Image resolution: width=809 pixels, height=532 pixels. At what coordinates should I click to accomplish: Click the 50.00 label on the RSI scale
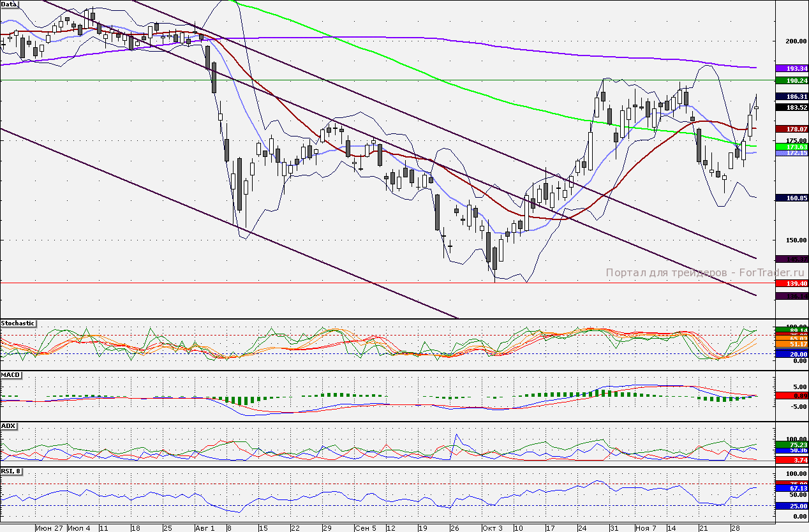click(x=797, y=495)
